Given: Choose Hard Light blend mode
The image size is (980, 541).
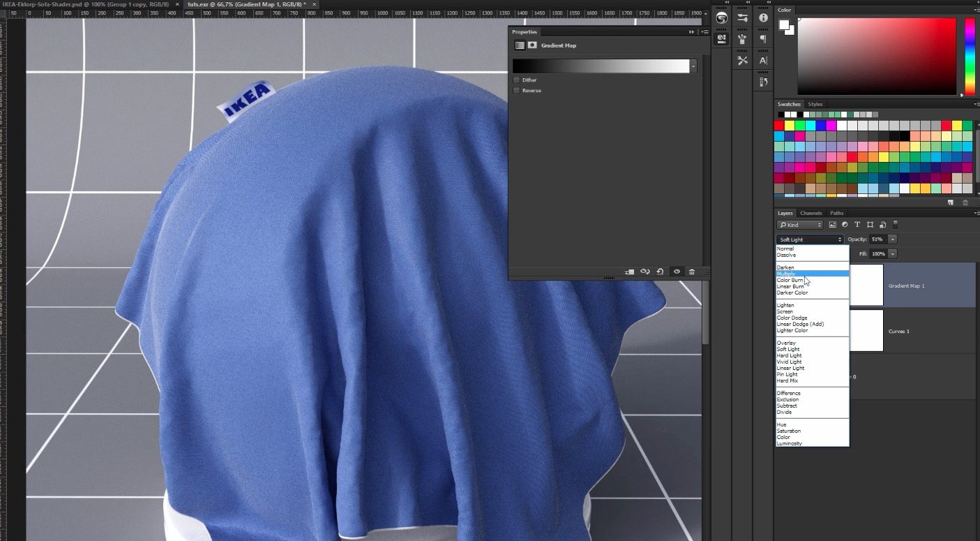Looking at the screenshot, I should click(x=813, y=355).
